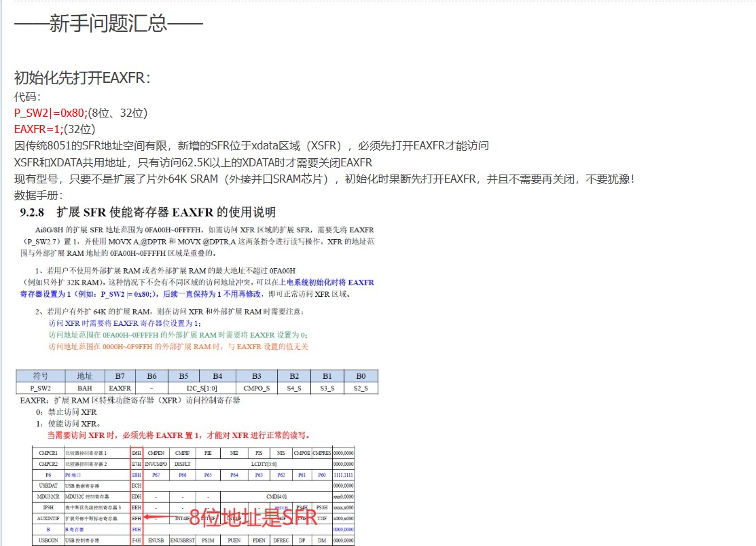The width and height of the screenshot is (756, 546).
Task: Click the P_SW2 cell in register table
Action: [x=41, y=388]
